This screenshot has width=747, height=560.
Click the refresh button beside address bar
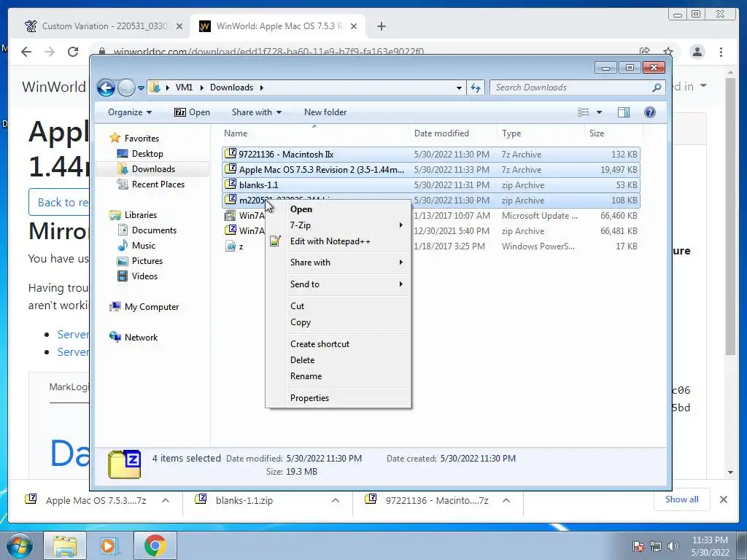click(476, 87)
